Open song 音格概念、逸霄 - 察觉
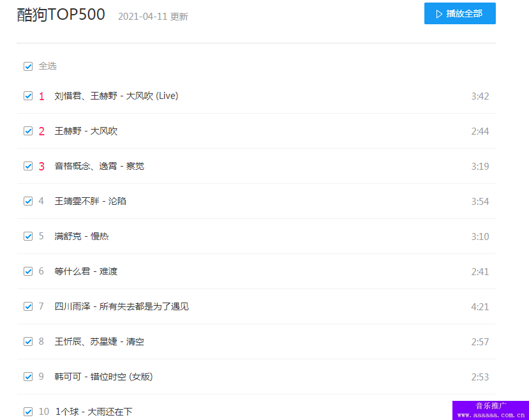 (99, 166)
